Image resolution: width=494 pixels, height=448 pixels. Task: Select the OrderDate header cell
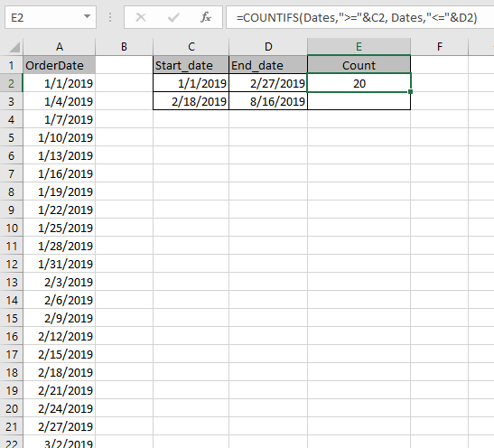click(60, 65)
